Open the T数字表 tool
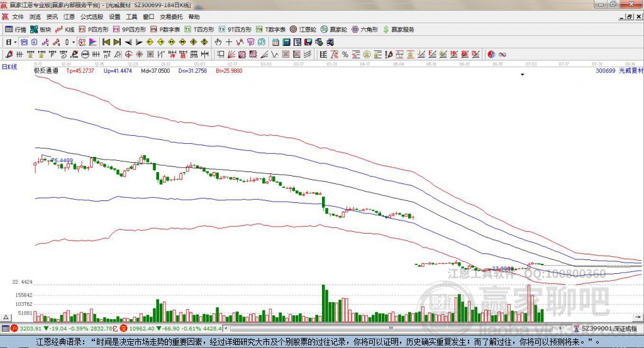The width and height of the screenshot is (644, 348). click(x=270, y=30)
